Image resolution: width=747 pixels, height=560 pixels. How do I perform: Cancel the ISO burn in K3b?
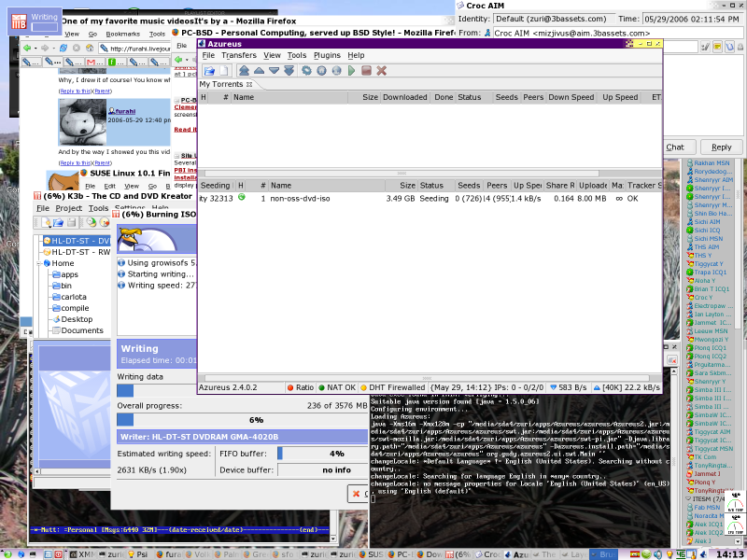363,495
